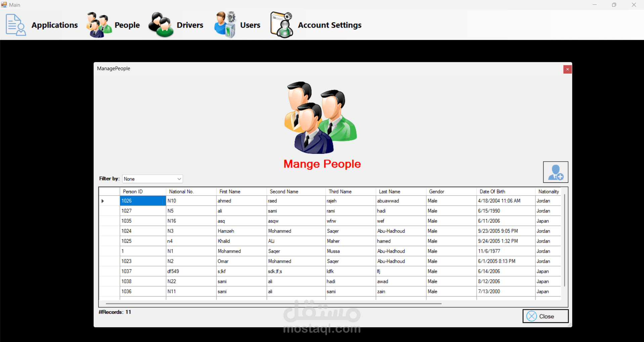Click the First Name cell Hamzeh

point(242,231)
